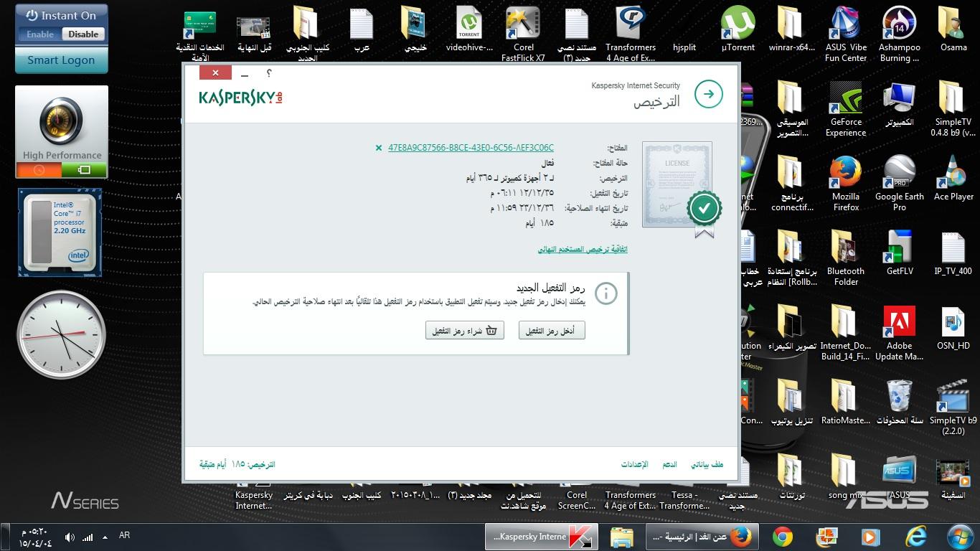
Task: Launch Google Chrome from the taskbar
Action: coord(783,537)
